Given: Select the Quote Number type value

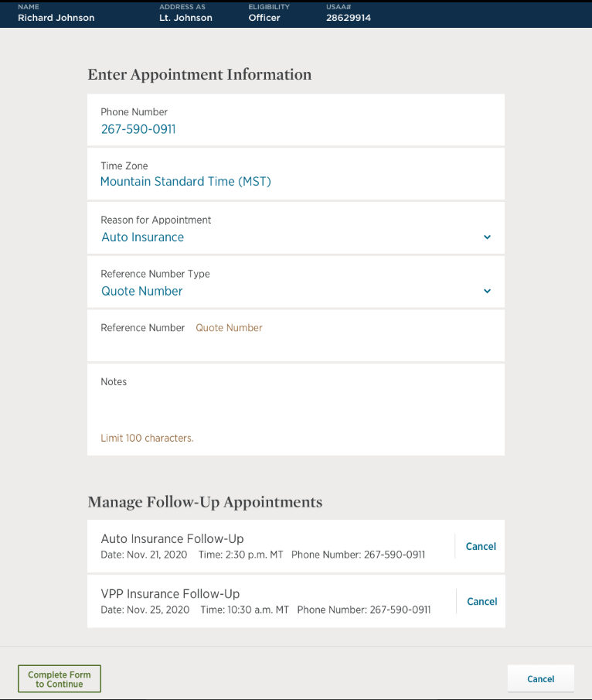Looking at the screenshot, I should [x=142, y=291].
